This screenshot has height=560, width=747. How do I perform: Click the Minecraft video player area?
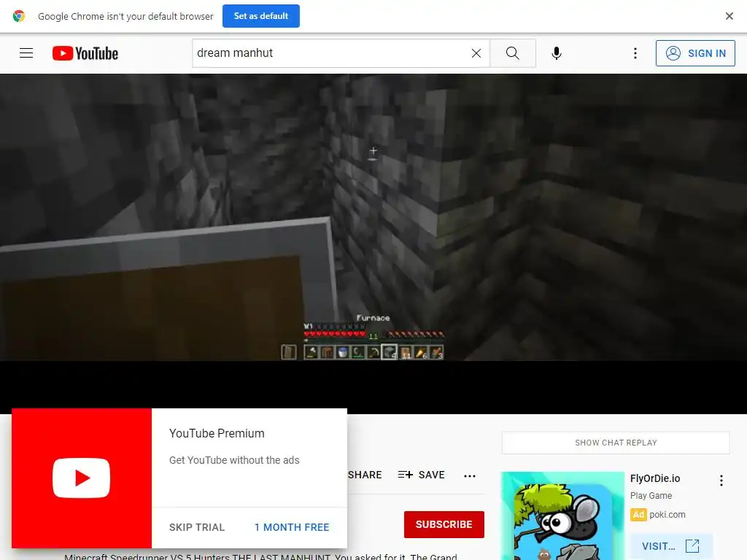(373, 217)
